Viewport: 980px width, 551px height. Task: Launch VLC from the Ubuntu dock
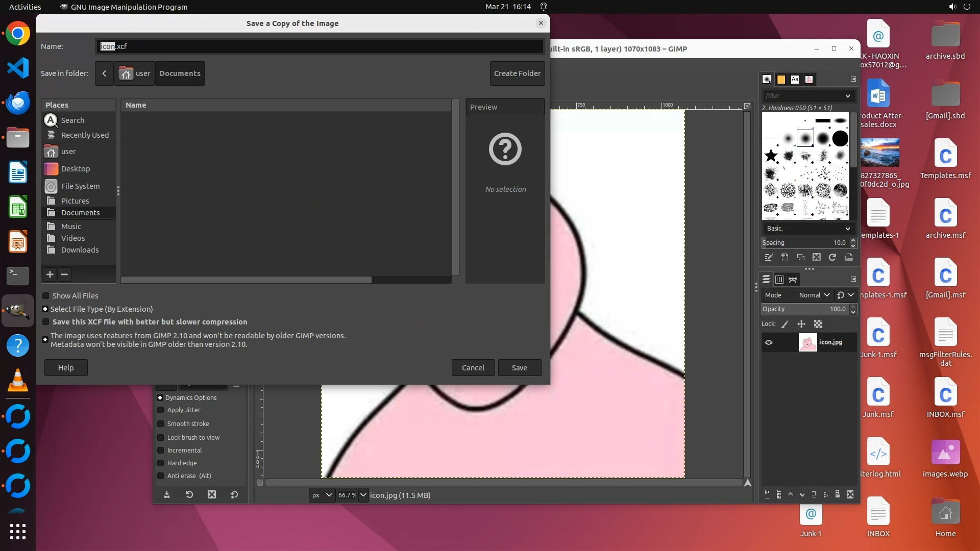tap(18, 381)
